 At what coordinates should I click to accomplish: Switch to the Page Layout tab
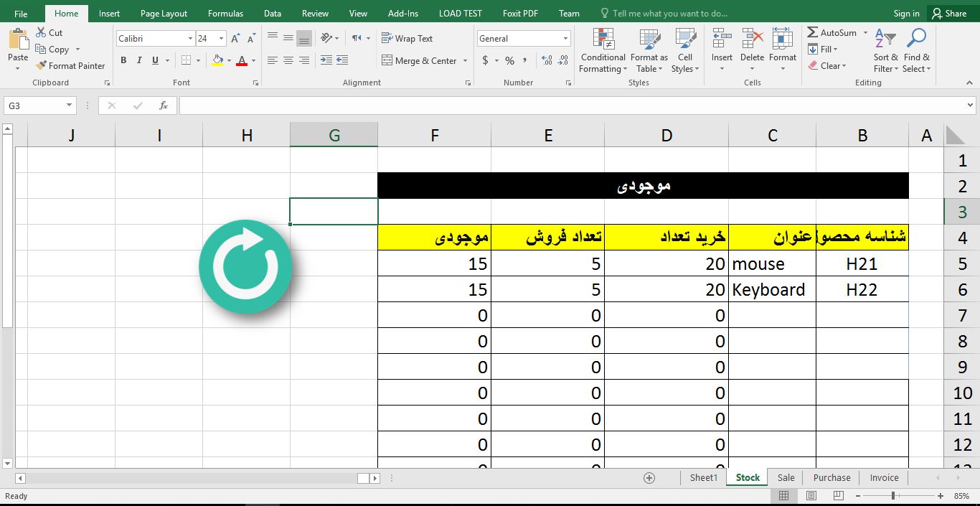pos(164,14)
